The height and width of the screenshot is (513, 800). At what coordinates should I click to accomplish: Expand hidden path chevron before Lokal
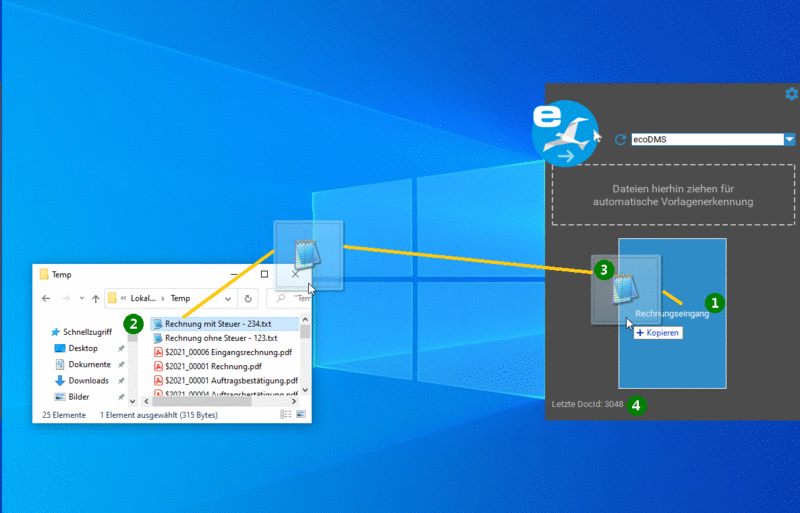click(123, 299)
